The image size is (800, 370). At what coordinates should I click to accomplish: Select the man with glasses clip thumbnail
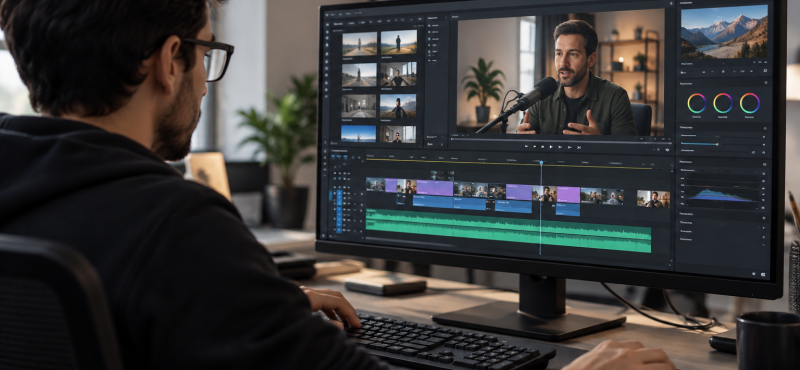[x=398, y=134]
